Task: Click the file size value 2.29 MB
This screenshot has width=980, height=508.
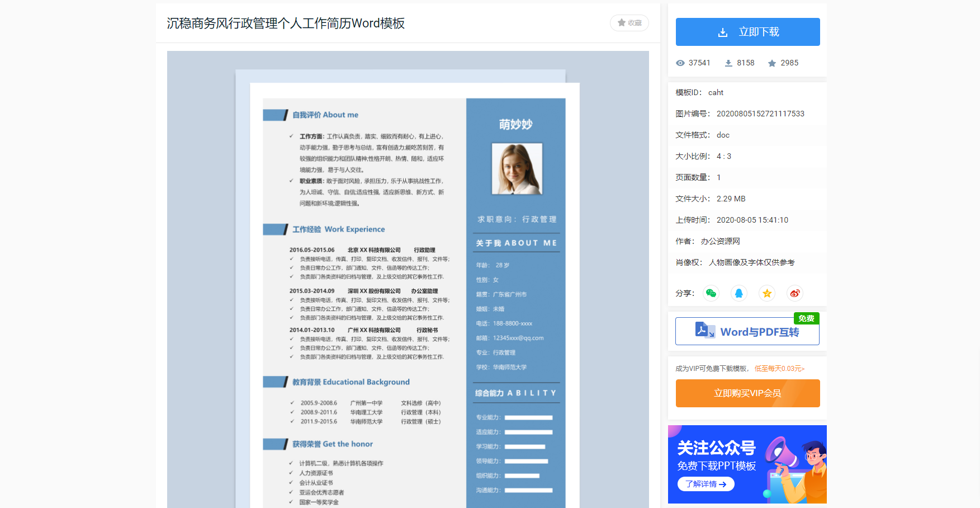Action: pos(731,199)
